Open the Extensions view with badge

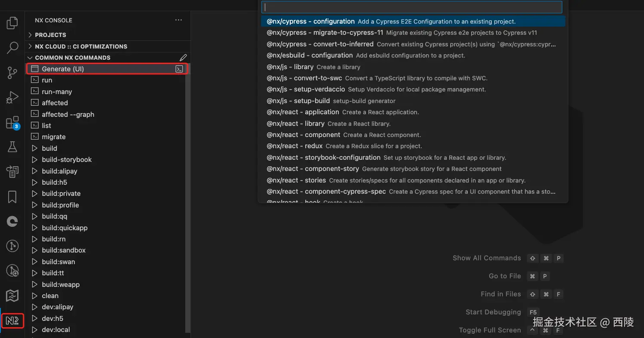12,122
